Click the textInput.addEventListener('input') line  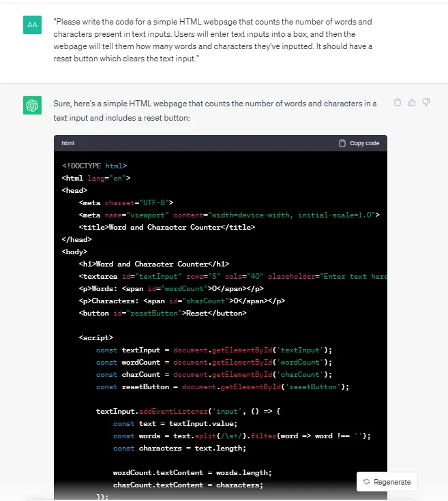tap(188, 411)
